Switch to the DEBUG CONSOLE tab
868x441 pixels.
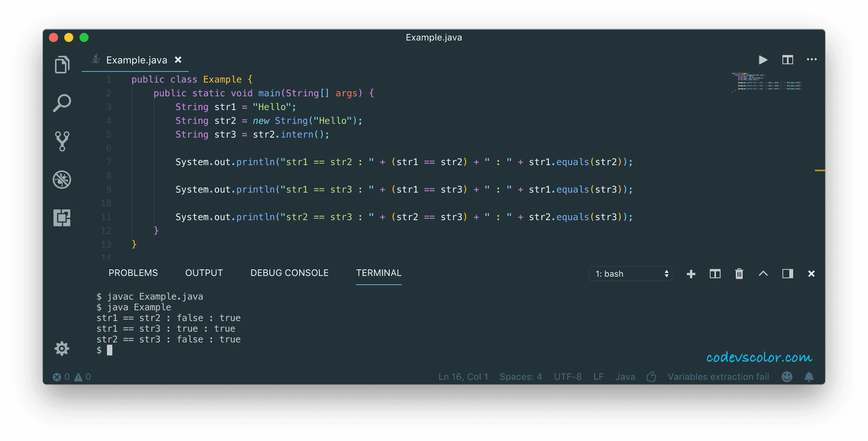click(289, 272)
